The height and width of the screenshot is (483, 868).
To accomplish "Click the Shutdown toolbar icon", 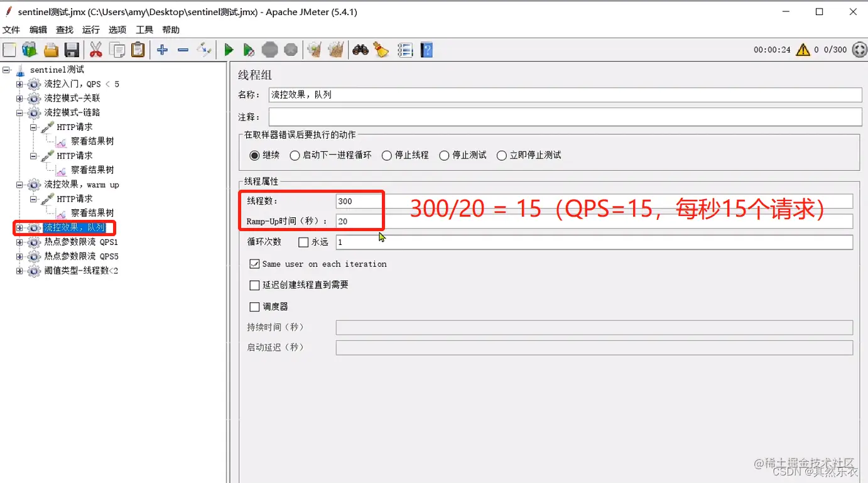I will 290,50.
